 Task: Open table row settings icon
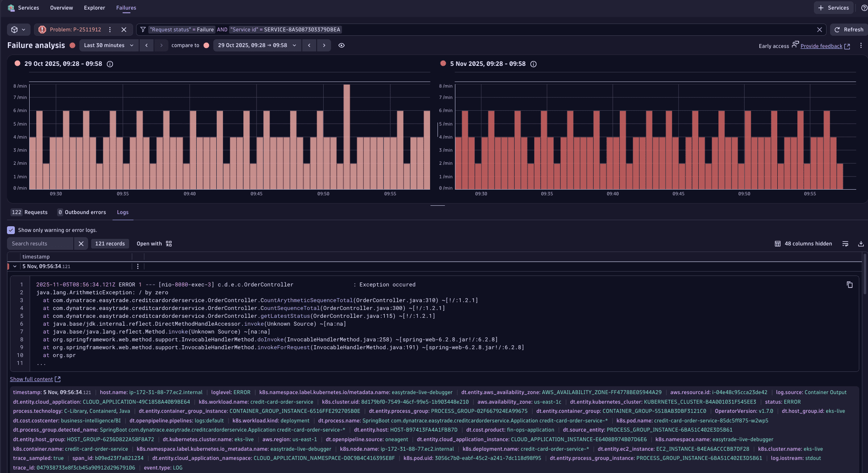point(845,244)
